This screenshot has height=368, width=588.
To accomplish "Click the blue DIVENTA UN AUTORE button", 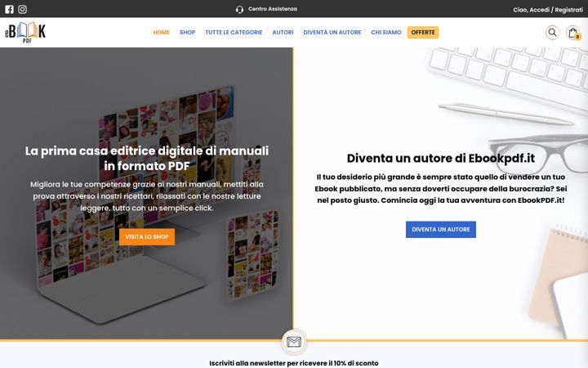I will click(x=441, y=230).
